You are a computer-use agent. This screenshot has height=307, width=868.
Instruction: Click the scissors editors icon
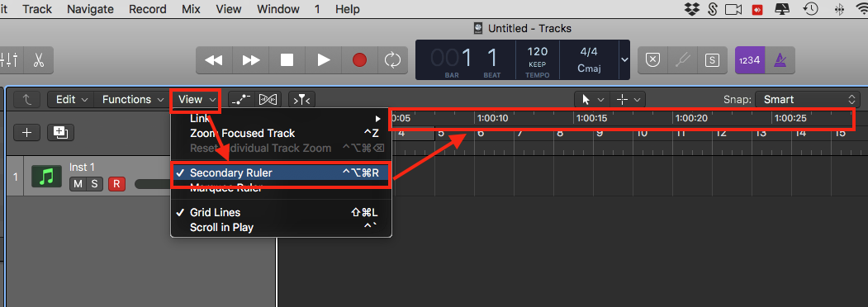pos(39,59)
